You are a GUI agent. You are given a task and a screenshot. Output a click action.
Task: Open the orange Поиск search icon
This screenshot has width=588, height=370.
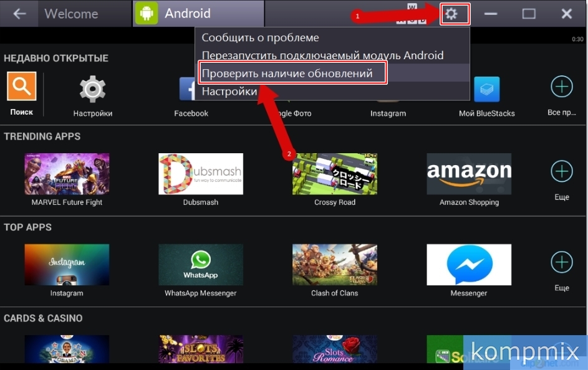coord(22,86)
